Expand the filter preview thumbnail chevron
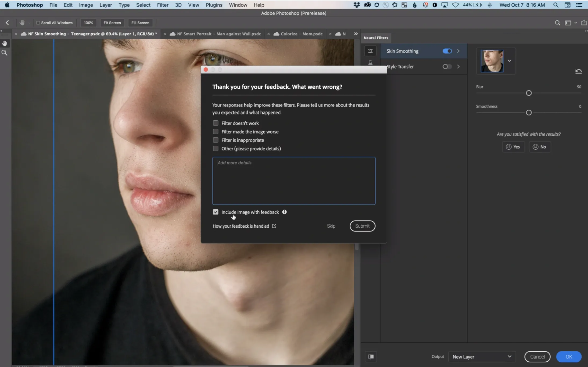Image resolution: width=588 pixels, height=367 pixels. tap(509, 60)
